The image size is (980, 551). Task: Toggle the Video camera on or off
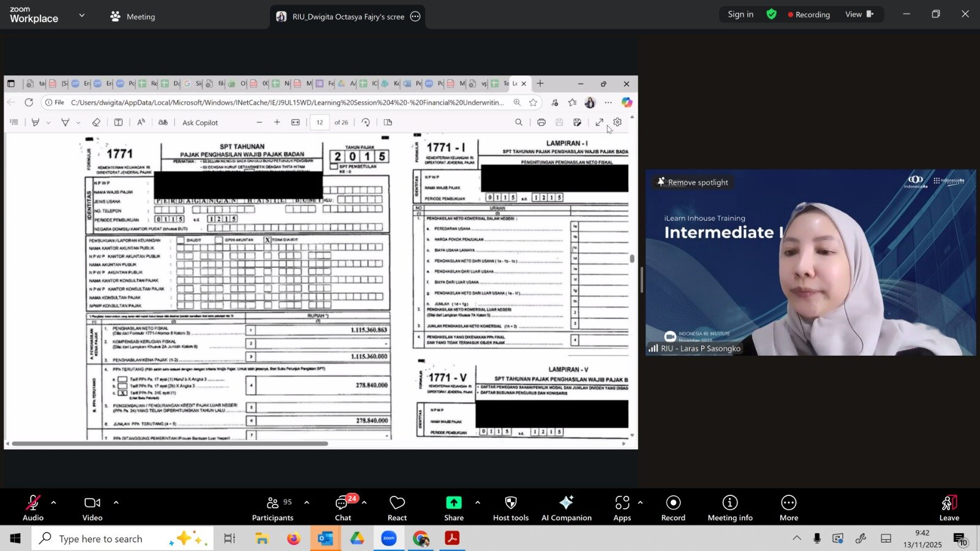[x=92, y=508]
